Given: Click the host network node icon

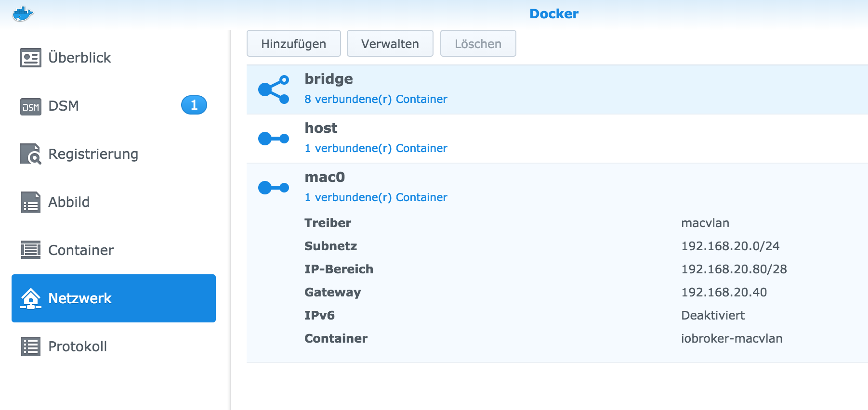Looking at the screenshot, I should point(274,139).
